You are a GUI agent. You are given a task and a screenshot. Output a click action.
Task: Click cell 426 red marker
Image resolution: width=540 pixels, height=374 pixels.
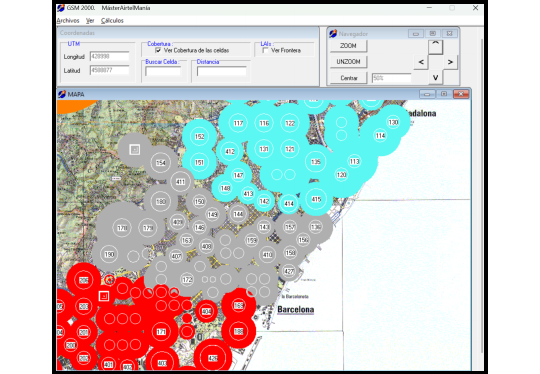(213, 358)
